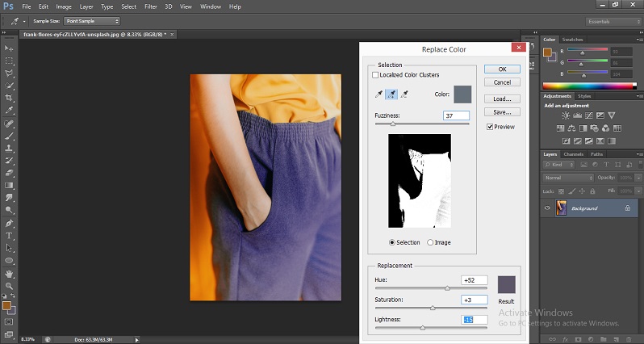
Task: Choose the Selection radio button
Action: 392,242
